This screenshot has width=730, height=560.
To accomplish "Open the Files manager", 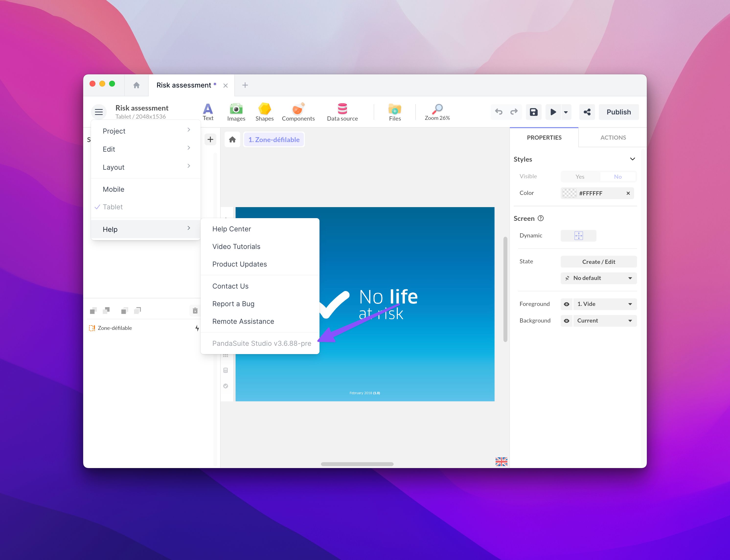I will tap(395, 112).
